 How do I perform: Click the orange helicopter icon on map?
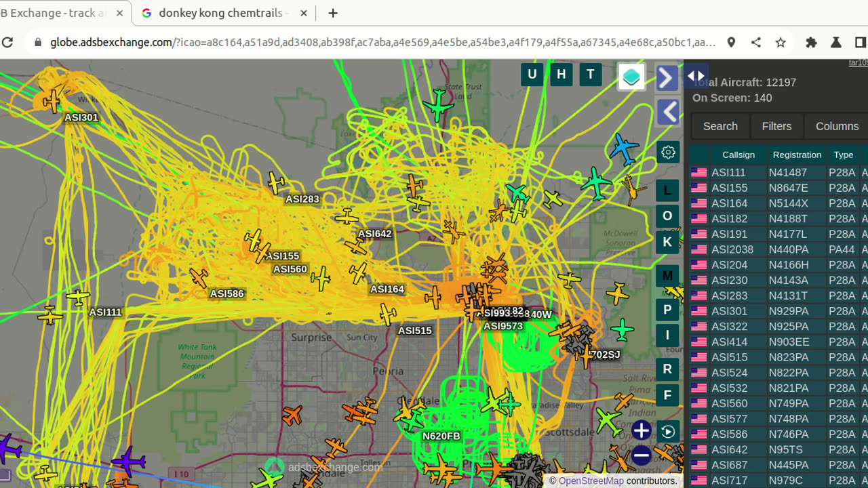(x=633, y=190)
